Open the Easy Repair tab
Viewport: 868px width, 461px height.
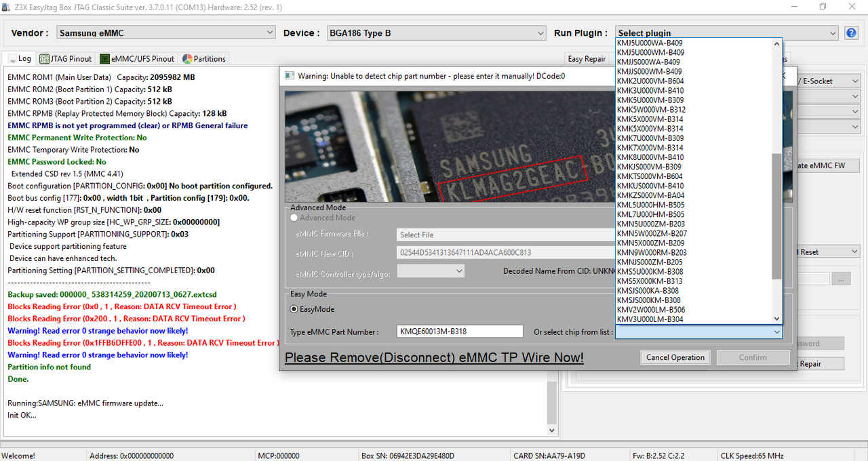587,59
